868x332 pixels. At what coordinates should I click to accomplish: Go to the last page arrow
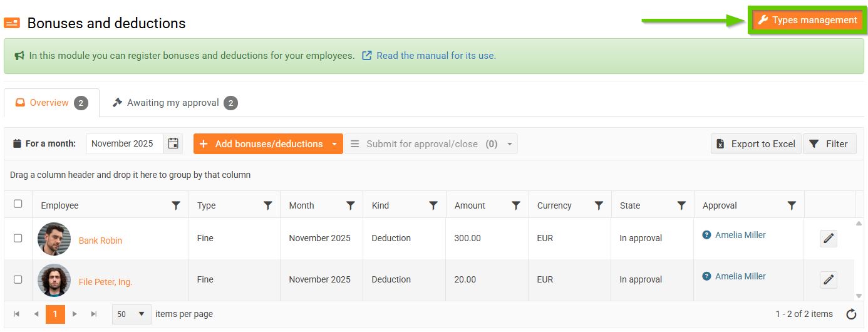[x=94, y=314]
